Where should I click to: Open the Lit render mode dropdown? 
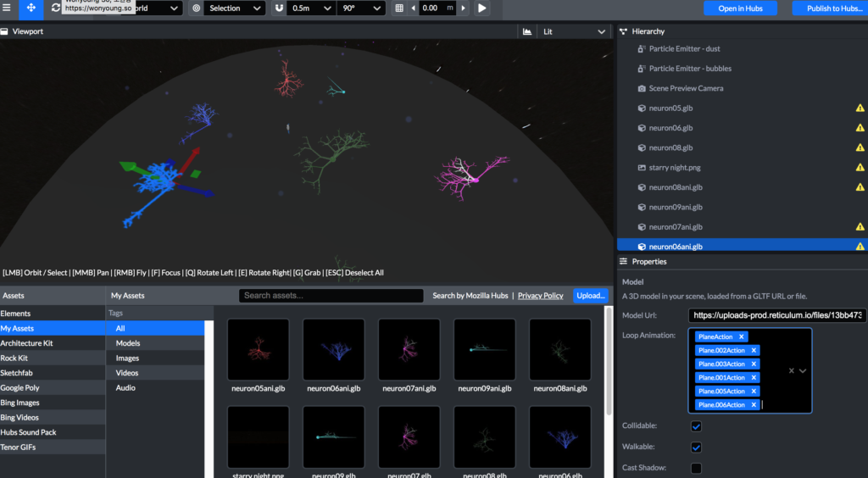[574, 31]
